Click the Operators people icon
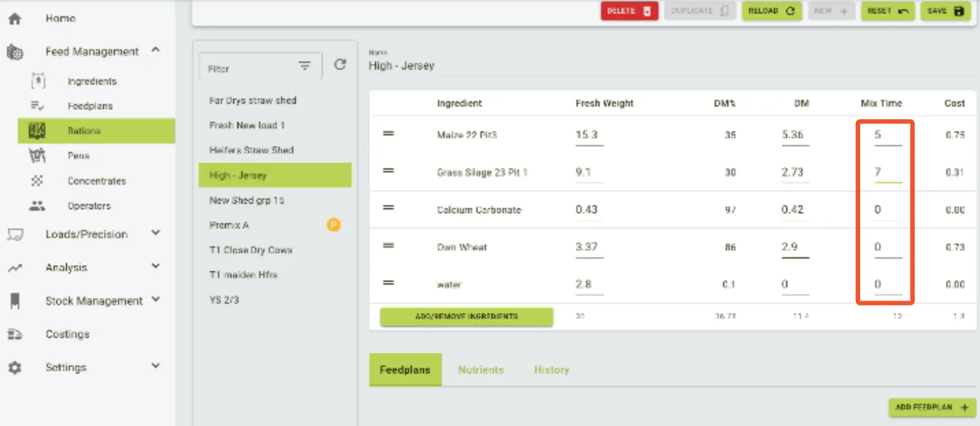 (37, 205)
